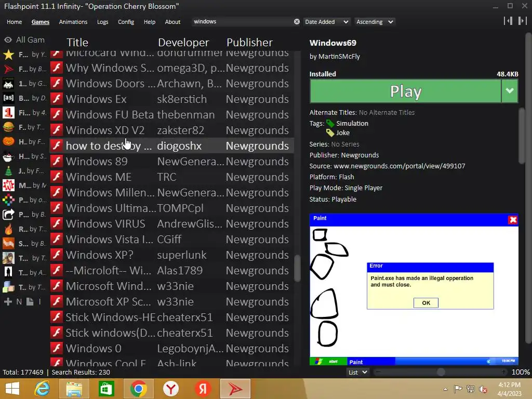Image resolution: width=532 pixels, height=399 pixels.
Task: Move the zoom scale slider thumb
Action: [x=441, y=372]
